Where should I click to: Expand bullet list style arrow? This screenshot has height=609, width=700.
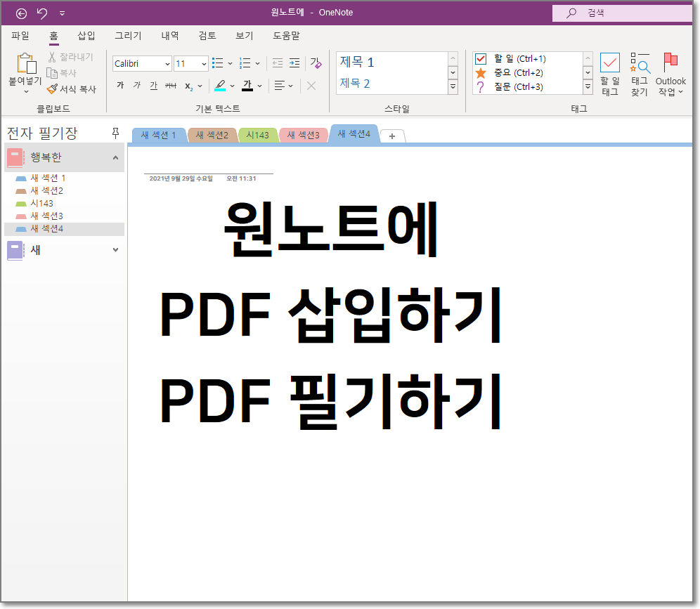[x=231, y=64]
